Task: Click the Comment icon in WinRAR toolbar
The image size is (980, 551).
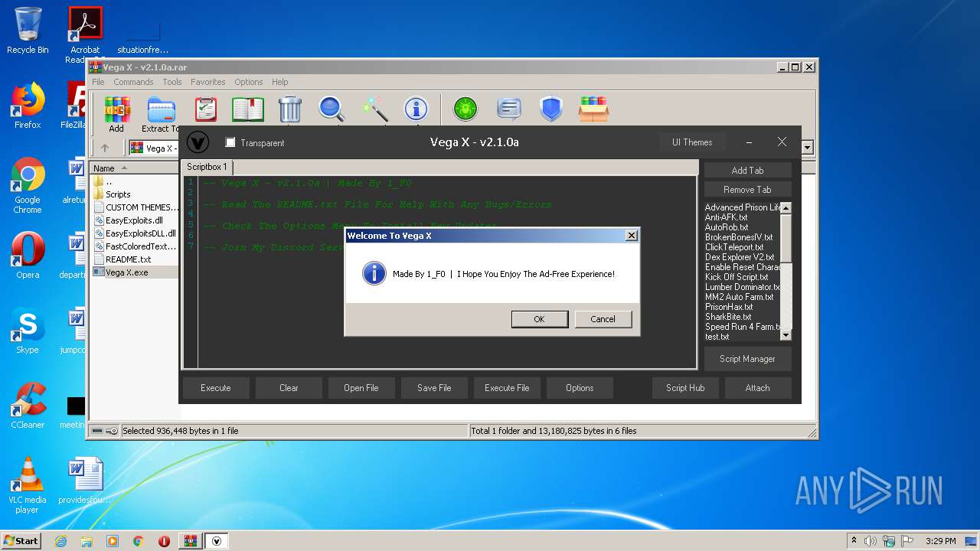Action: tap(508, 109)
